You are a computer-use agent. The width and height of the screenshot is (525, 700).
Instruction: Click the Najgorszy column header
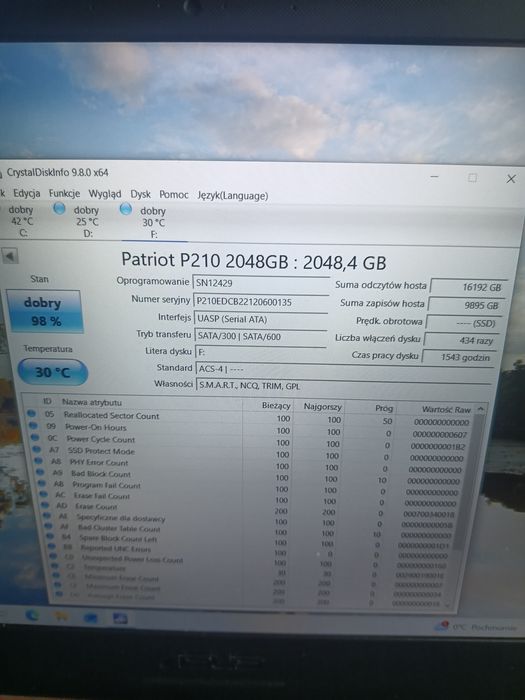click(322, 407)
